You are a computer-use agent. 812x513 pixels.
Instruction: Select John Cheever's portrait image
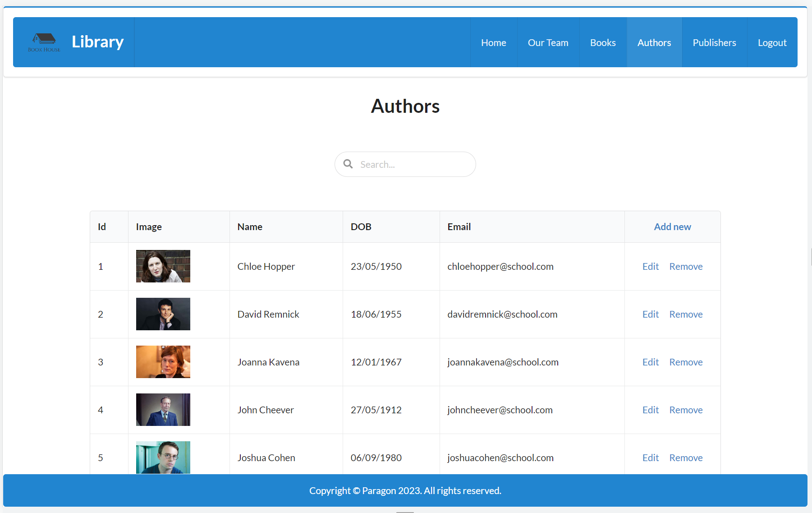pos(163,410)
